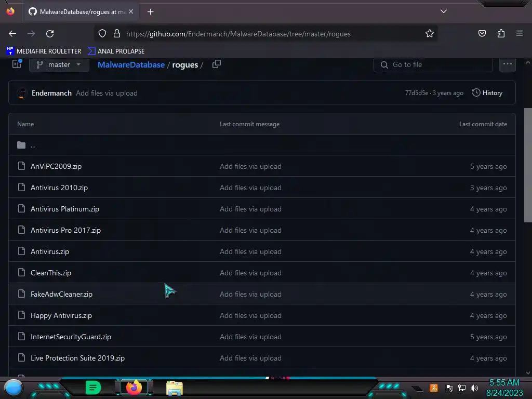Open the Endermanch user profile link

(51, 93)
